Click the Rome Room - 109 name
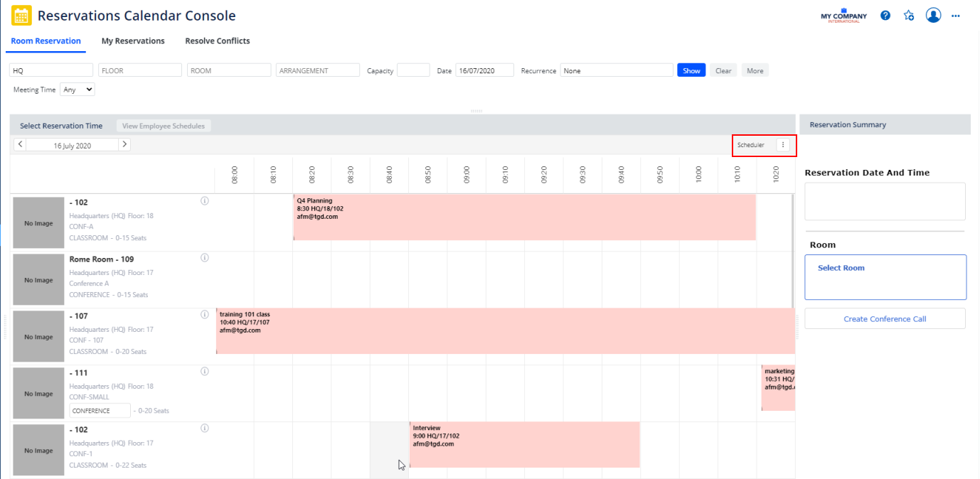Screen dimensions: 980x479 [101, 259]
